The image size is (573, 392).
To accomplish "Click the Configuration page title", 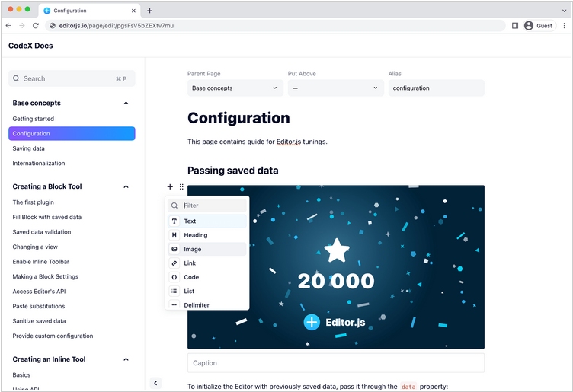I will (x=238, y=118).
